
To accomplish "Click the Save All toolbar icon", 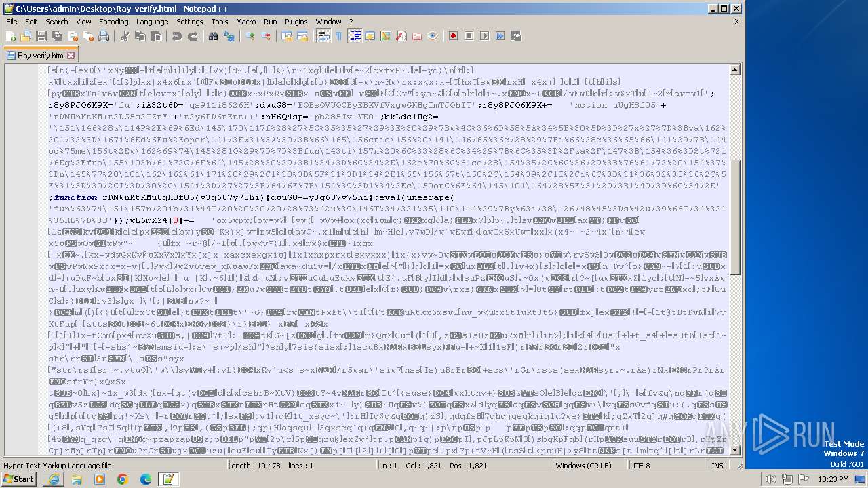I will click(57, 36).
